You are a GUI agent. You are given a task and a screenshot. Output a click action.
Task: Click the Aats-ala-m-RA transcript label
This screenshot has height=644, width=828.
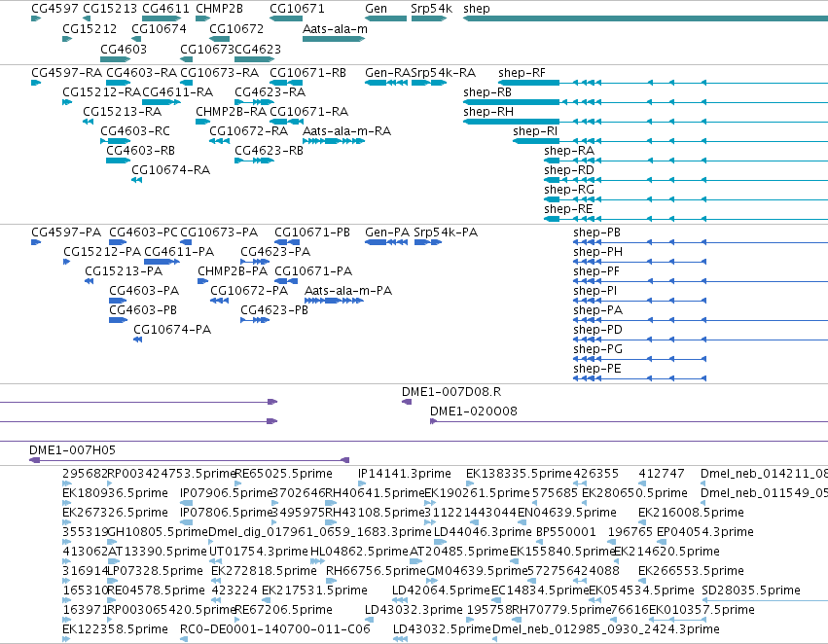[346, 131]
